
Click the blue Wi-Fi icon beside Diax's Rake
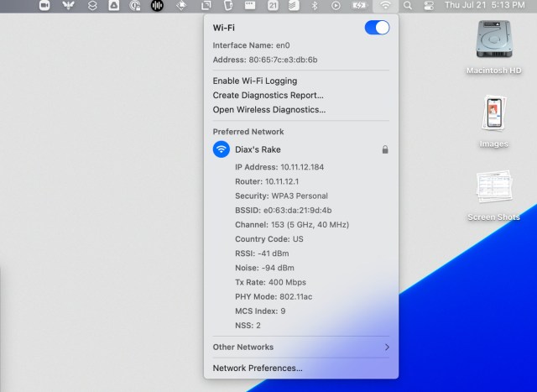(222, 149)
